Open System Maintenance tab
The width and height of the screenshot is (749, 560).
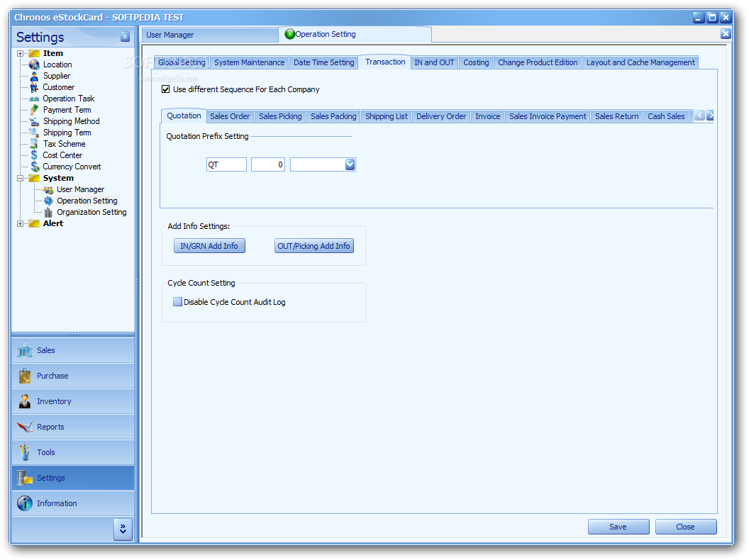[250, 62]
